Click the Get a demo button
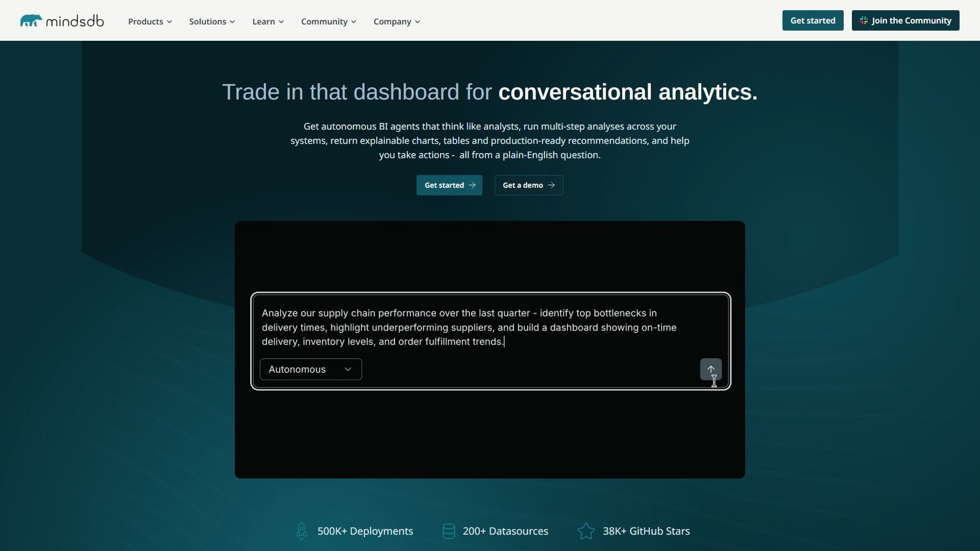 [529, 185]
